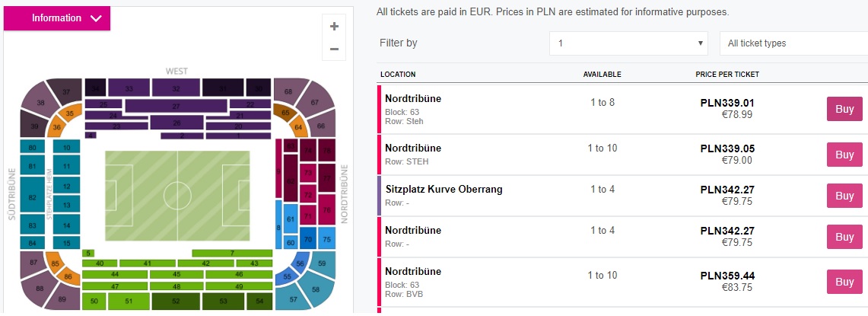The height and width of the screenshot is (316, 868).
Task: Expand the Information panel chevron
Action: click(x=95, y=18)
